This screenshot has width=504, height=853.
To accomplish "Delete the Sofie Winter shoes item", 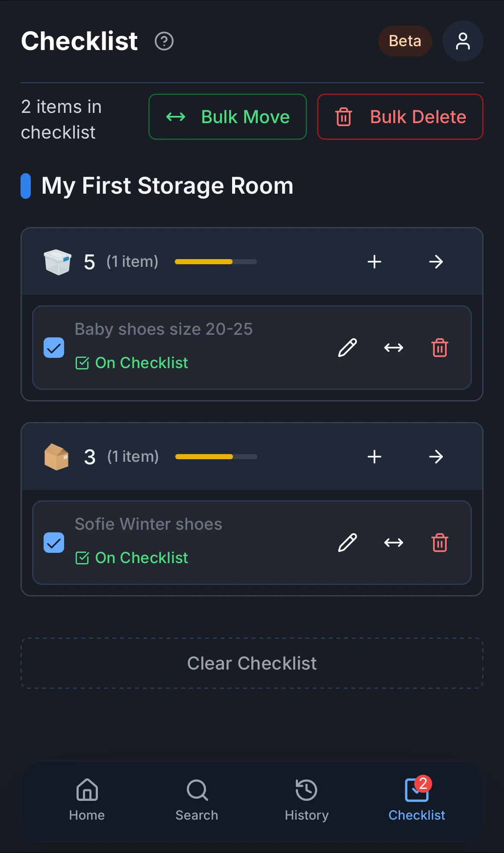I will [439, 543].
